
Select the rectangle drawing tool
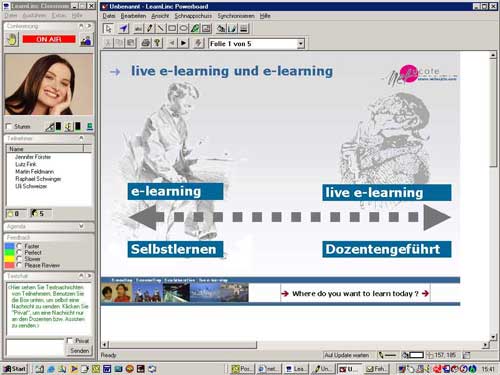click(x=172, y=29)
